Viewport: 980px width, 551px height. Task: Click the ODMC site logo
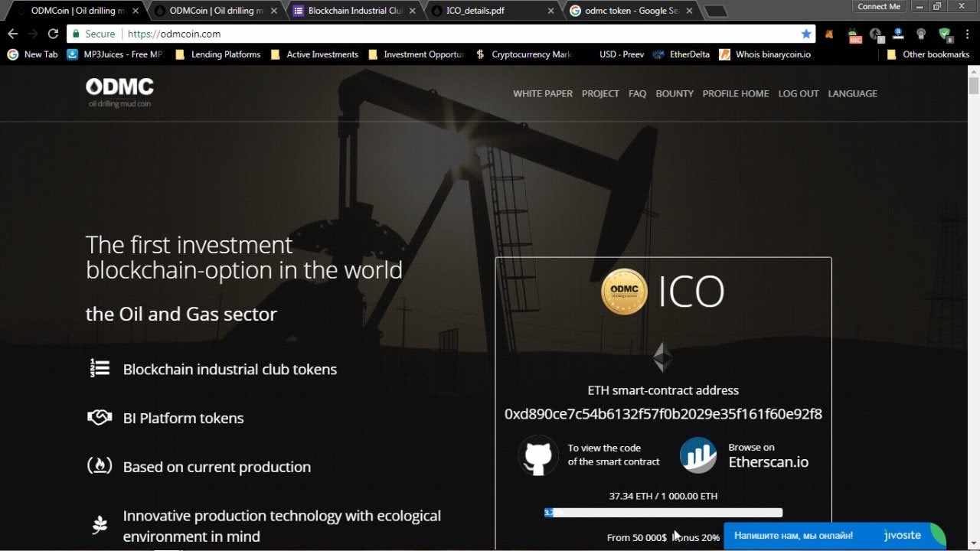(119, 93)
